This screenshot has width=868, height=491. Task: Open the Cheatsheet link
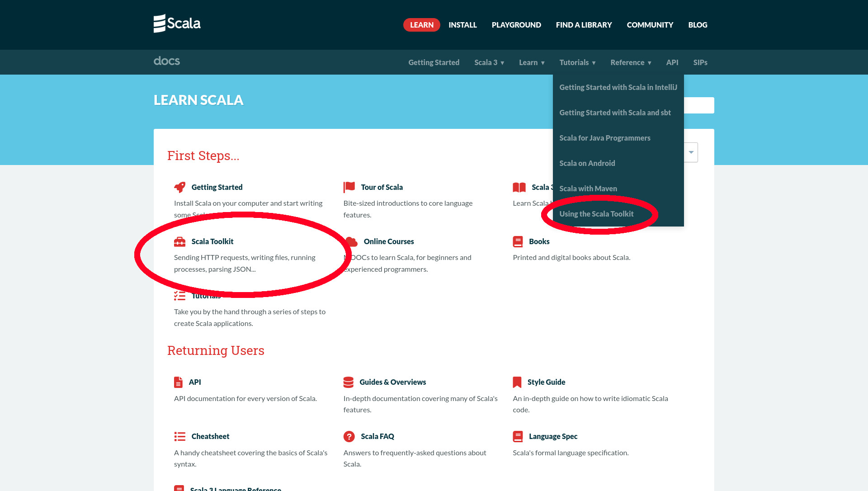210,436
